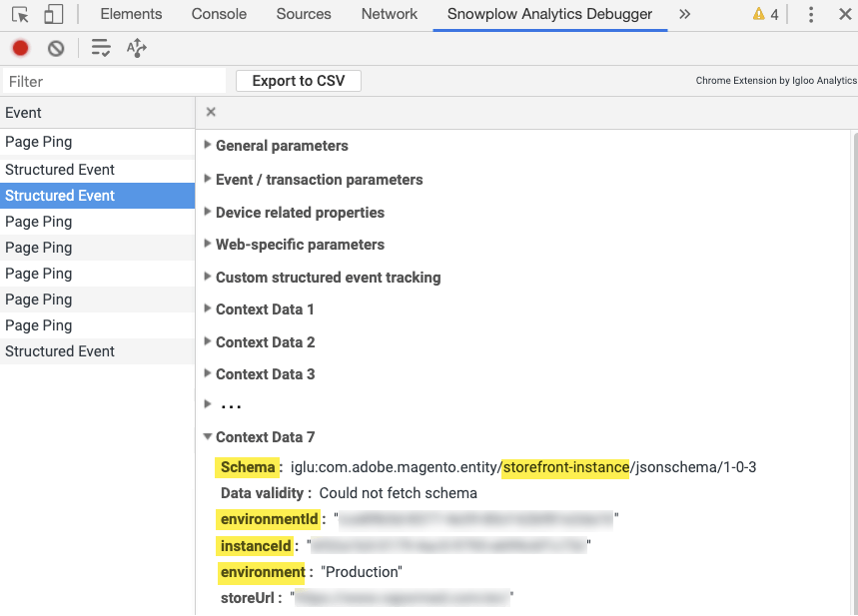
Task: Expand the General parameters section
Action: coord(282,146)
